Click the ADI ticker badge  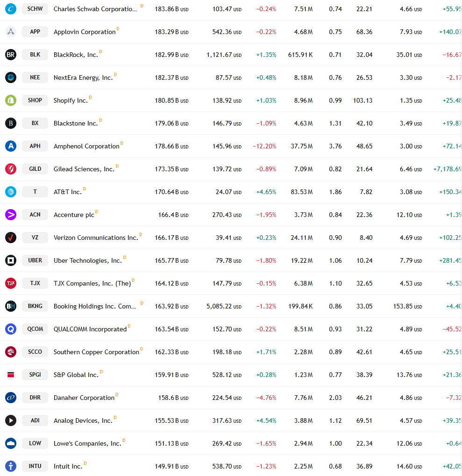pos(35,420)
